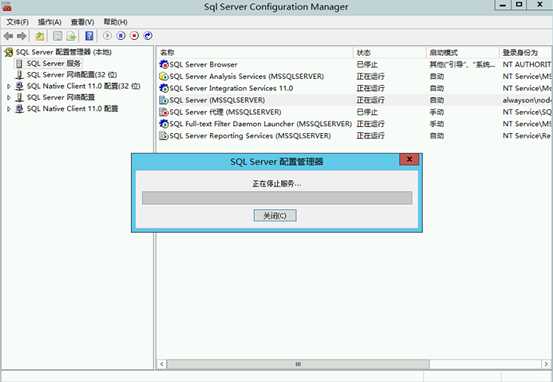This screenshot has width=553, height=382.
Task: Select SQL Server 网络配置(32 位) tree item
Action: click(x=72, y=75)
